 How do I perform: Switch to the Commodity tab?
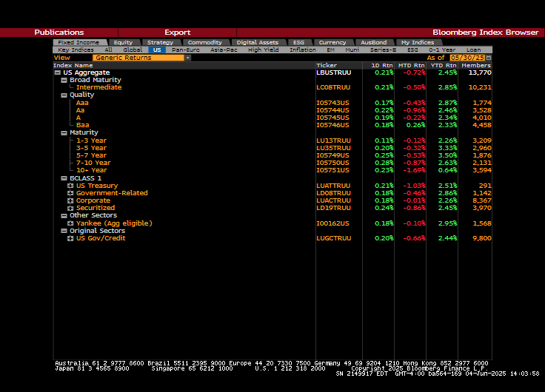(x=204, y=42)
